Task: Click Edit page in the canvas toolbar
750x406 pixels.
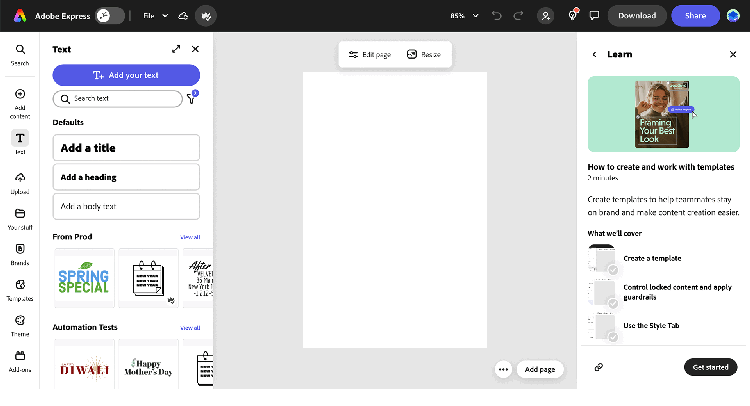Action: coord(370,55)
